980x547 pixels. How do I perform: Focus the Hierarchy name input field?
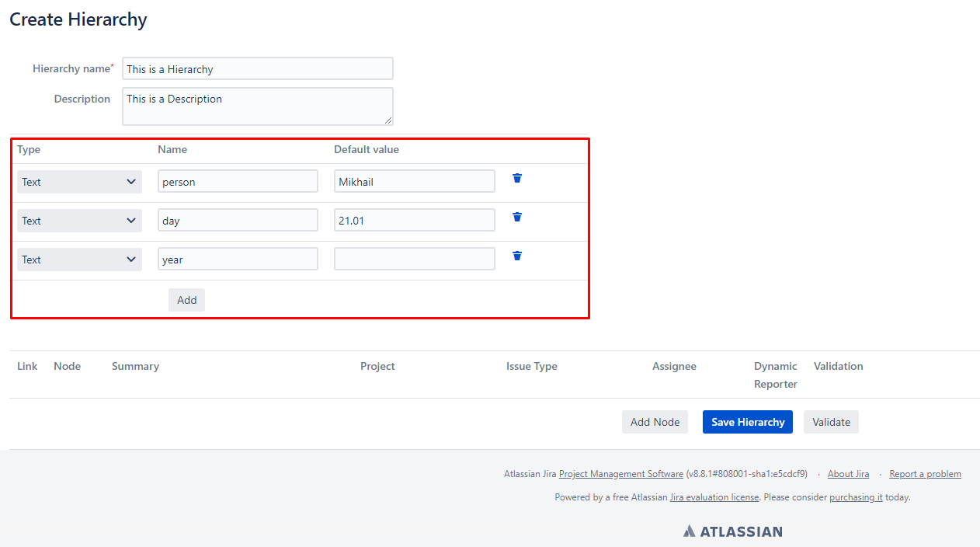pyautogui.click(x=257, y=69)
